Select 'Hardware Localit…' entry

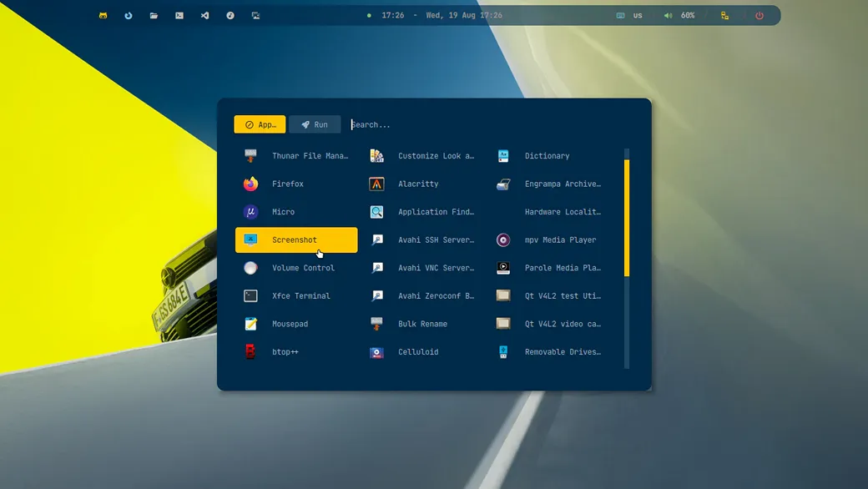pyautogui.click(x=549, y=212)
